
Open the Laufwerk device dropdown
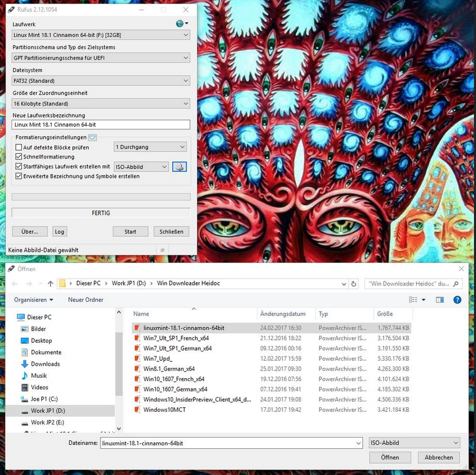(101, 35)
